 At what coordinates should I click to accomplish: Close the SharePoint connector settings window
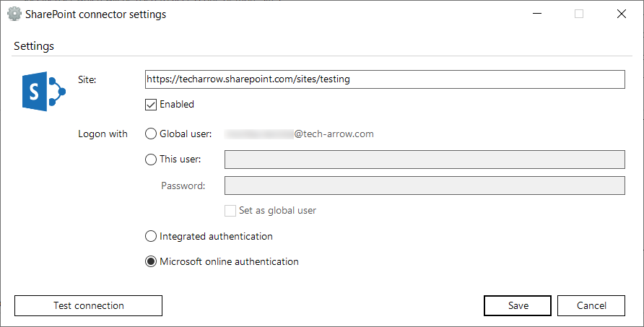click(621, 14)
